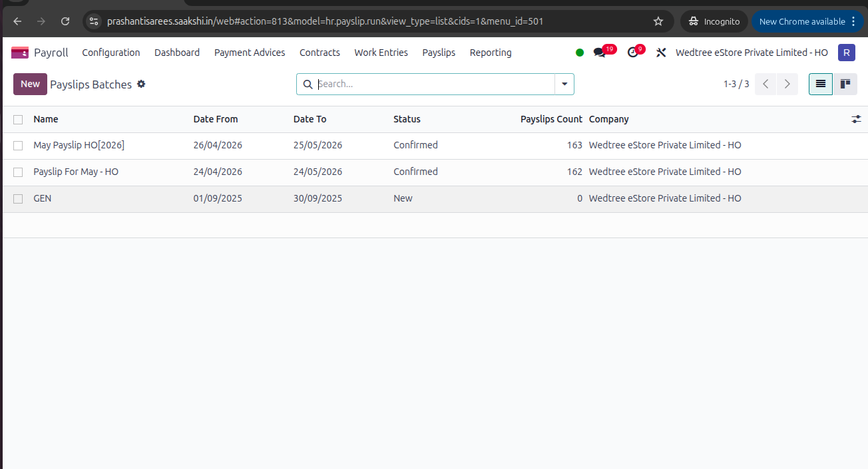868x469 pixels.
Task: Switch to kanban view
Action: click(x=845, y=84)
